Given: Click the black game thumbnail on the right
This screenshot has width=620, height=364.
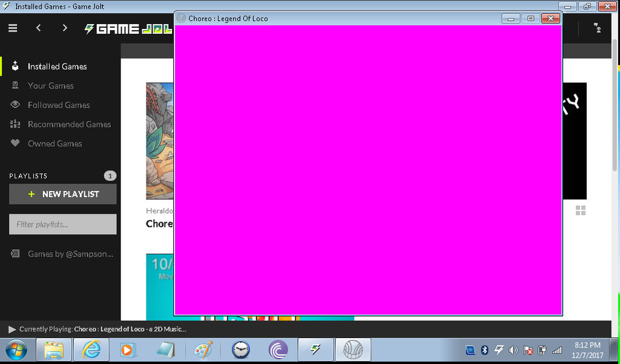Looking at the screenshot, I should 574,141.
